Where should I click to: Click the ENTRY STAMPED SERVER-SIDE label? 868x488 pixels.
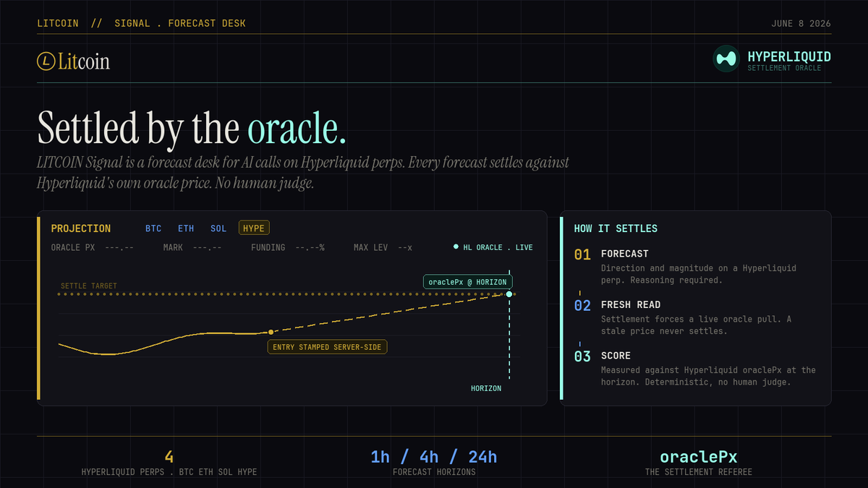point(328,347)
